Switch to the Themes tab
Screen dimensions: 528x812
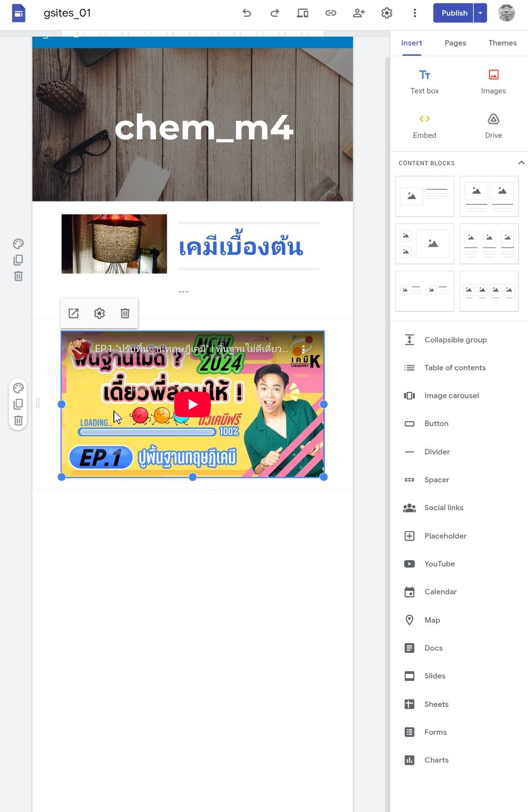(502, 43)
